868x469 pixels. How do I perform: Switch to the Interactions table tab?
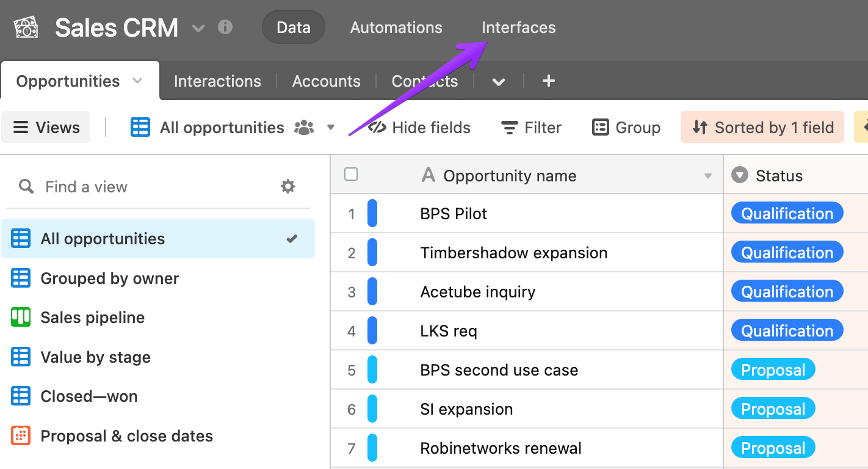pyautogui.click(x=217, y=81)
